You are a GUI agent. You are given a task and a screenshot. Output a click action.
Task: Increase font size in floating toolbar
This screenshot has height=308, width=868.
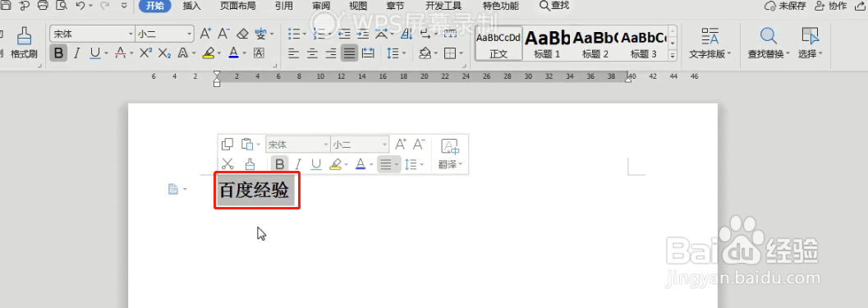[401, 145]
